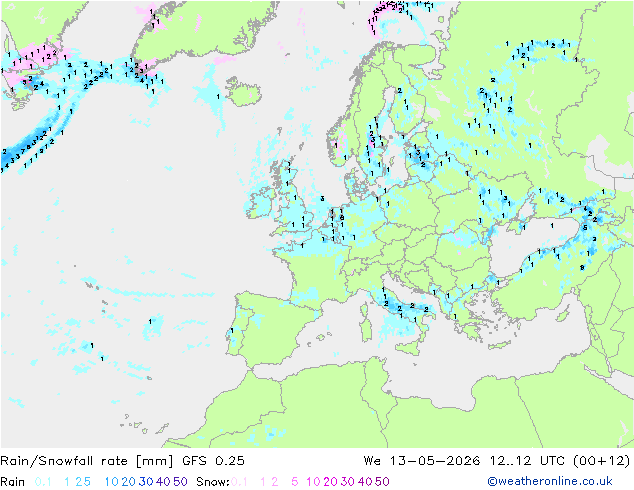The height and width of the screenshot is (490, 634).
Task: Select the snow legend 5 value
Action: [x=294, y=482]
